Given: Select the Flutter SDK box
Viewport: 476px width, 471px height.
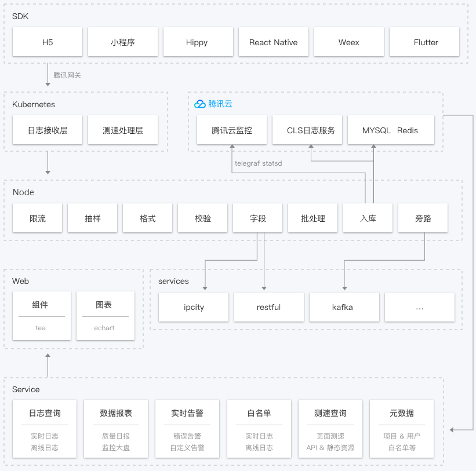Looking at the screenshot, I should (x=424, y=42).
